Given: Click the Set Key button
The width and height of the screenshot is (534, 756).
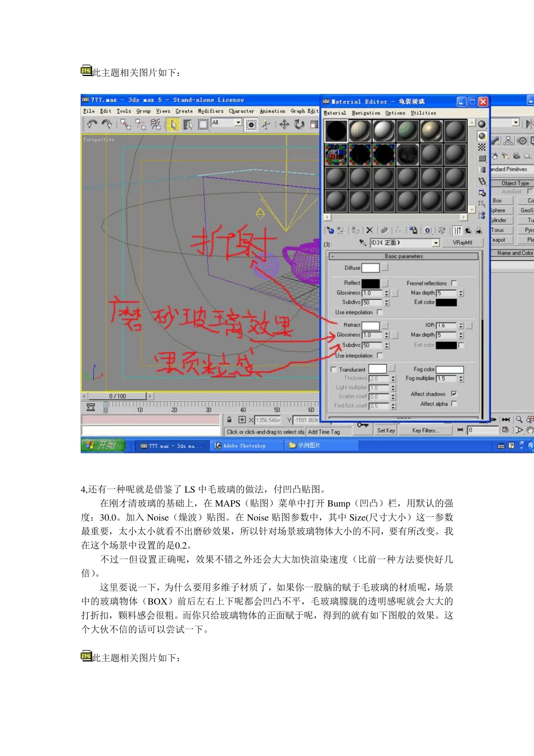Looking at the screenshot, I should [x=386, y=430].
